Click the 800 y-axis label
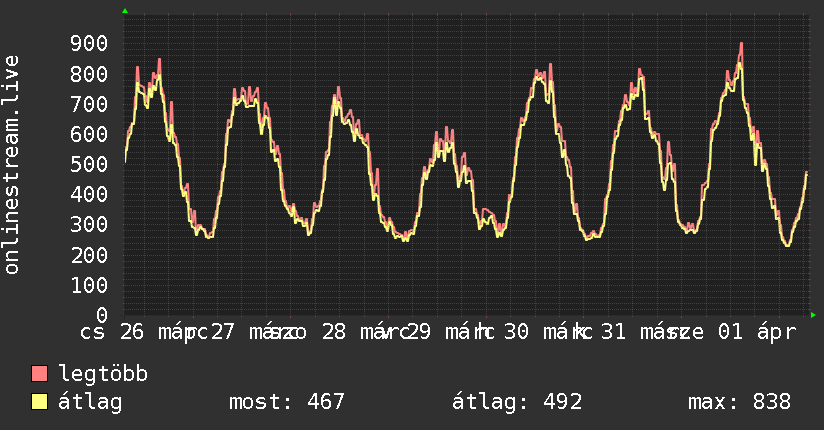 point(89,74)
